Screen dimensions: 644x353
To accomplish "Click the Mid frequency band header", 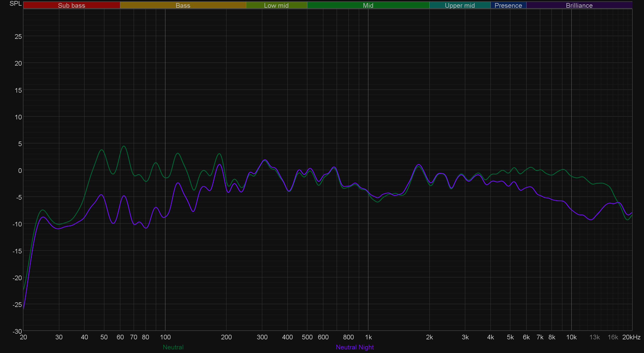I will [x=368, y=5].
